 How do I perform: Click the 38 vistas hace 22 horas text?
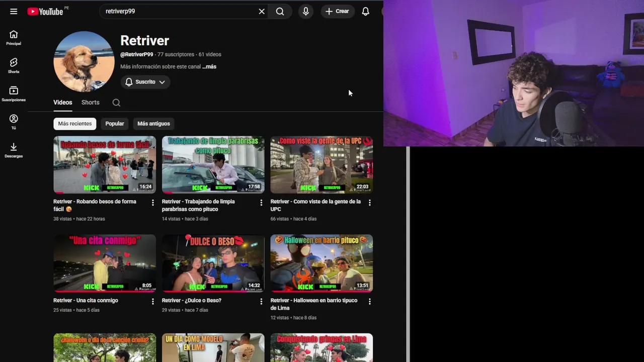(79, 219)
